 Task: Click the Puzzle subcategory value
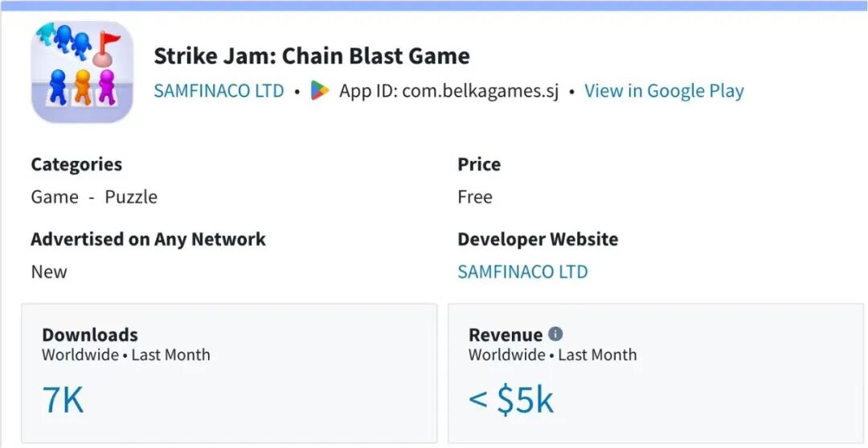131,197
